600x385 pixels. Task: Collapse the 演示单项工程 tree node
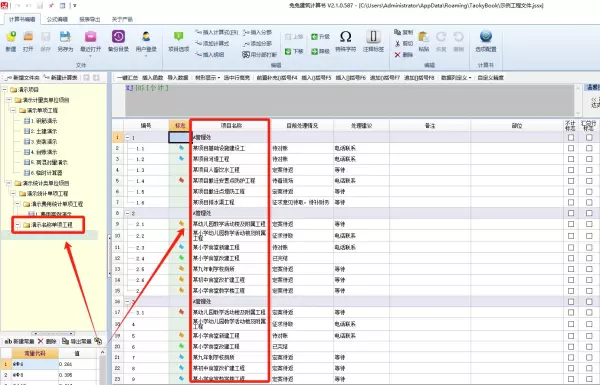coord(13,110)
